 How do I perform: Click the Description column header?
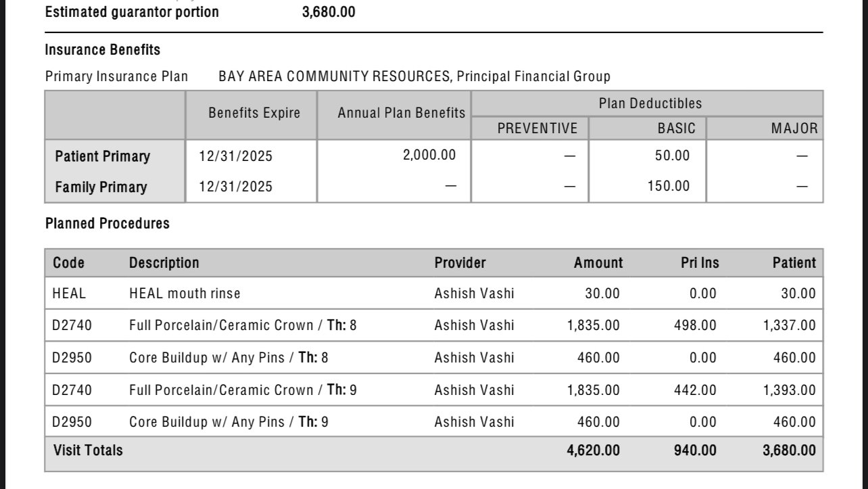tap(164, 262)
